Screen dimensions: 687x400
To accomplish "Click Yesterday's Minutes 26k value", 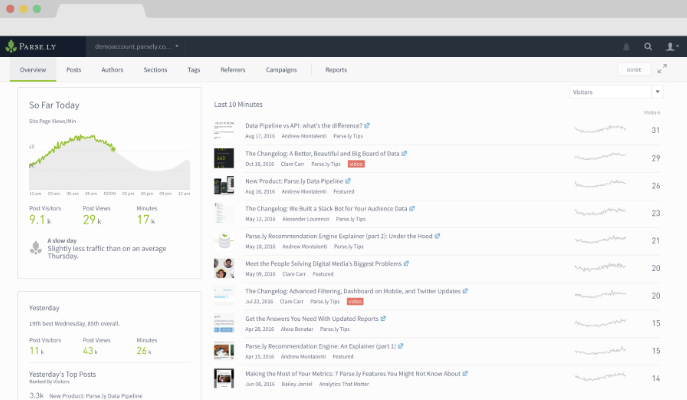I will 144,351.
